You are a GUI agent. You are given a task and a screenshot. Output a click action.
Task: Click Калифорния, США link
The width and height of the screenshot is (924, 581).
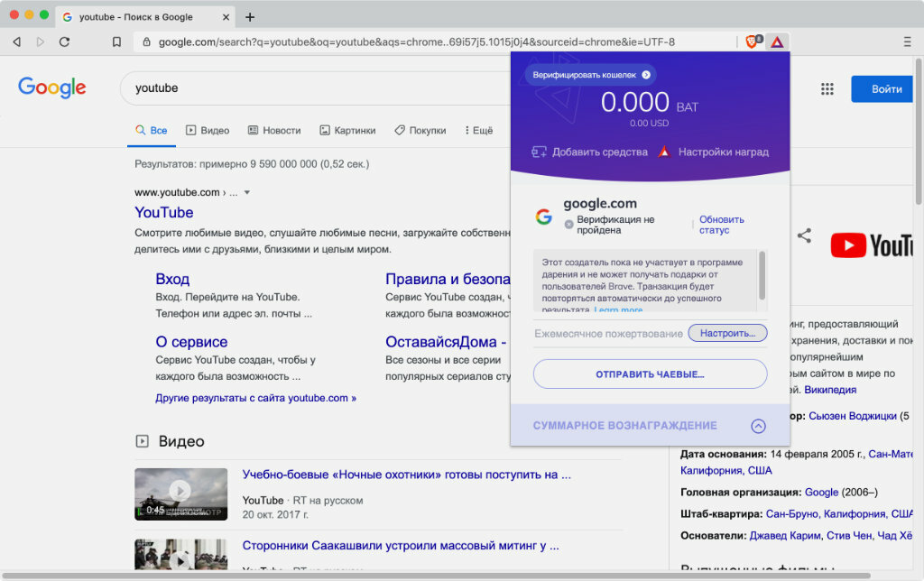(x=726, y=470)
